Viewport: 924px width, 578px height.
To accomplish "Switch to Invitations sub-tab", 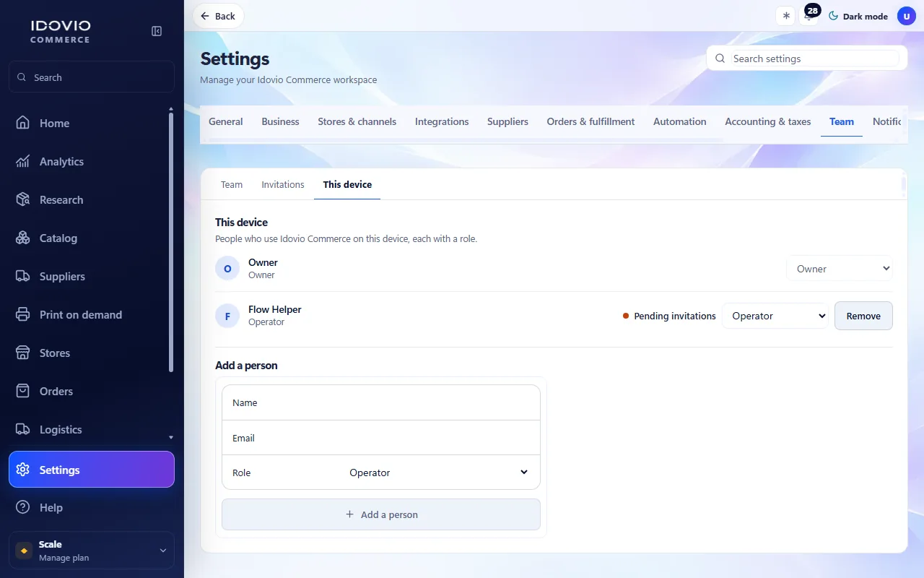I will [283, 184].
